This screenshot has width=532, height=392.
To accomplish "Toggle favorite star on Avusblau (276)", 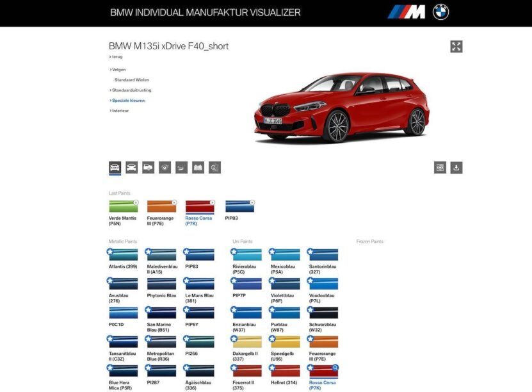I will [109, 281].
